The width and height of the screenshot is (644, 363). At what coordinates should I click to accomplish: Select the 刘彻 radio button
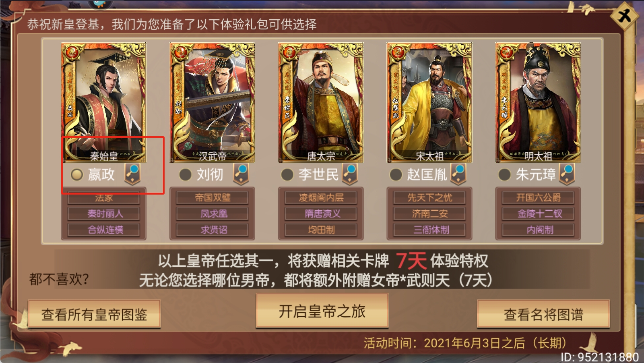pos(185,174)
